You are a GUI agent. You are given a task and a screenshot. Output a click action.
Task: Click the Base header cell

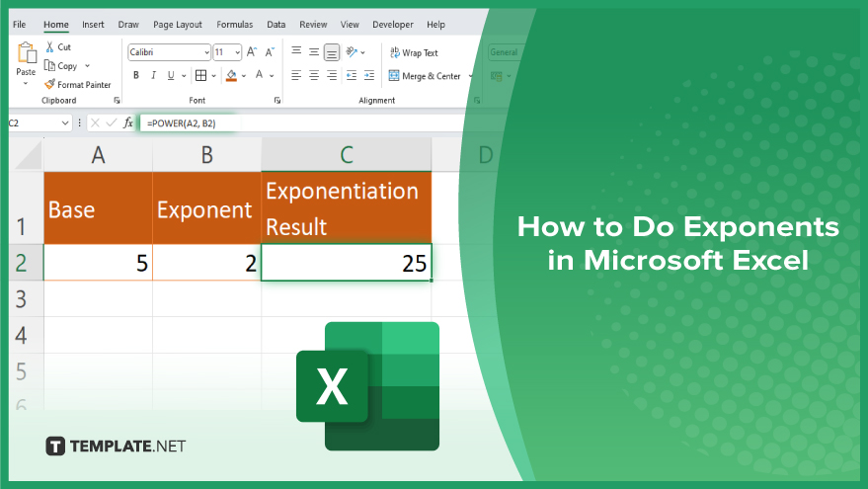(x=99, y=208)
